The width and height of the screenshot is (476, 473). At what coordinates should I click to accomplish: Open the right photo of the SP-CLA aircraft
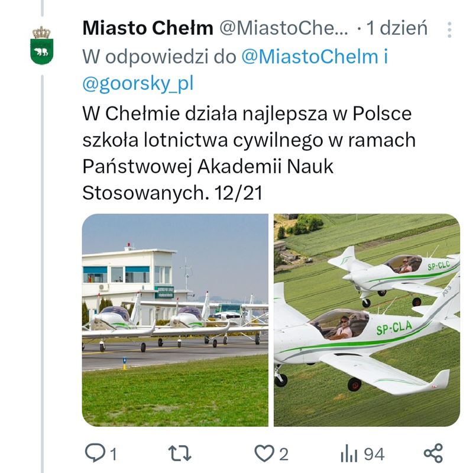pyautogui.click(x=367, y=320)
